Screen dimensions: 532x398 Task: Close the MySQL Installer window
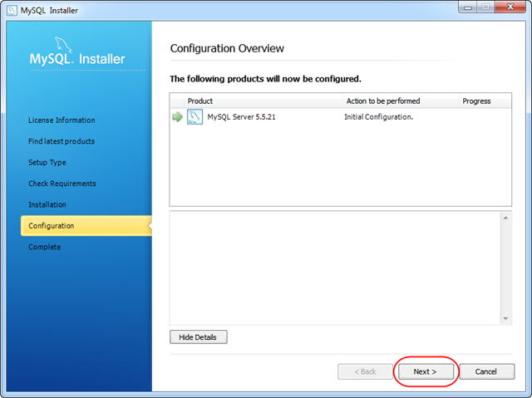[510, 7]
